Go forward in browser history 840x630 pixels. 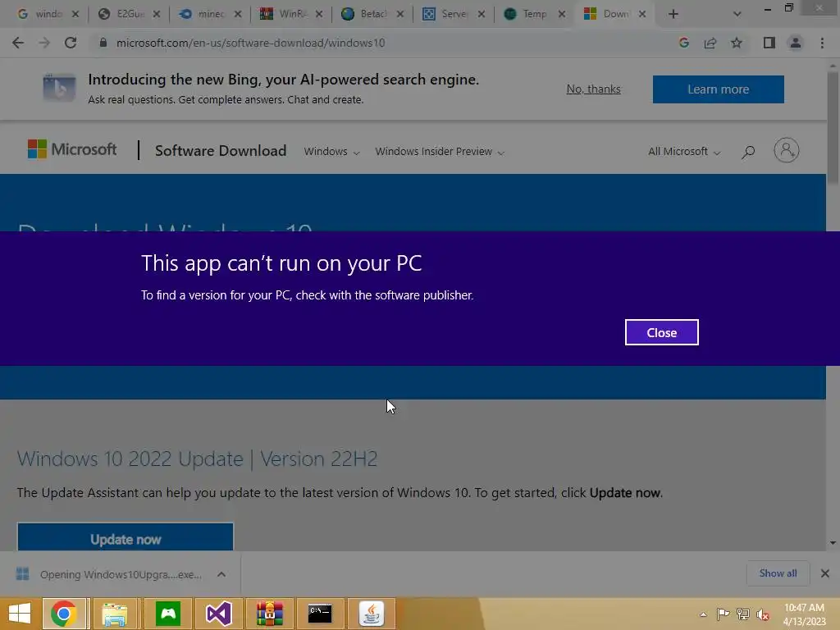click(x=44, y=43)
